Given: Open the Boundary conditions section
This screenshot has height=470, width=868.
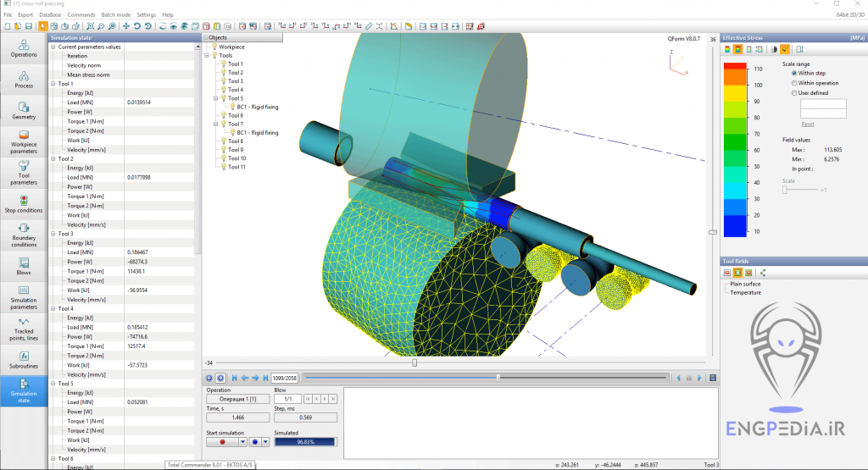Looking at the screenshot, I should pos(24,234).
